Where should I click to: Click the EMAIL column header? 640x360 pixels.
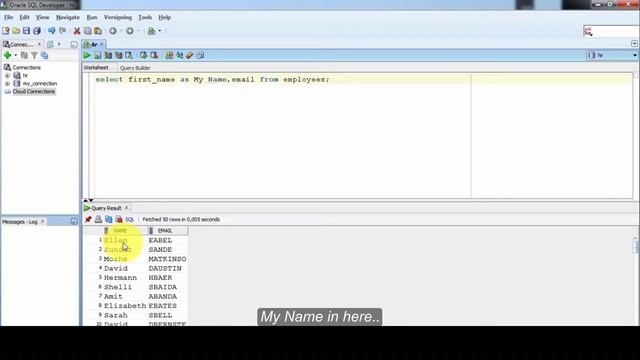(x=167, y=231)
